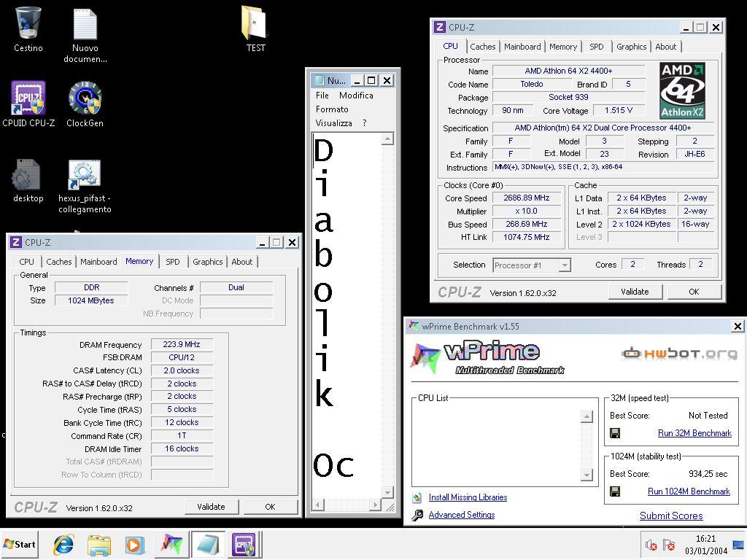
Task: Click Notepad vertical scrollbar down arrow
Action: 388,492
